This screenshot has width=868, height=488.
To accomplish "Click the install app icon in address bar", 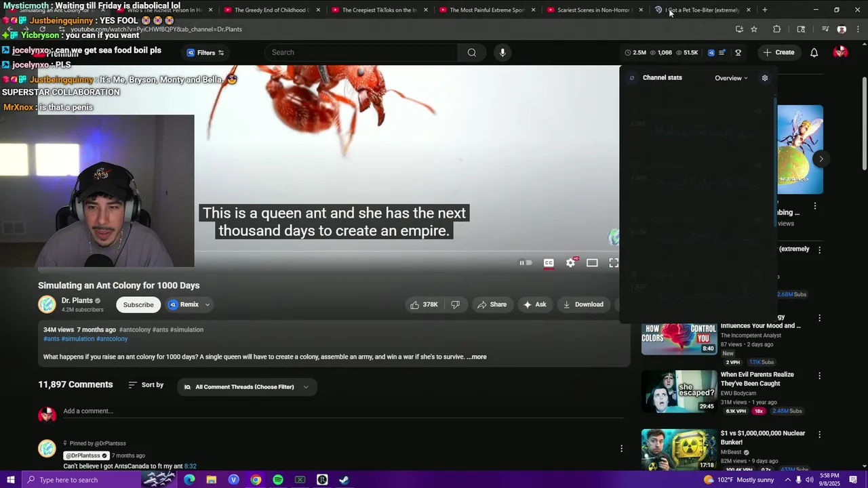I will [x=739, y=29].
